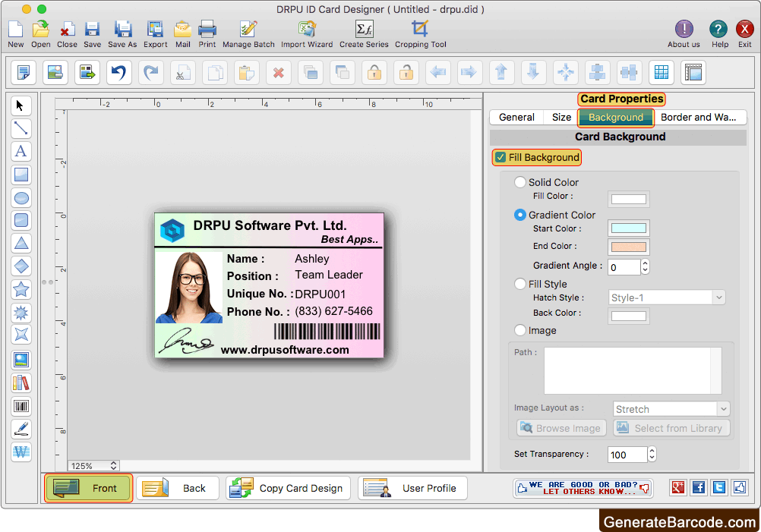761x532 pixels.
Task: Switch to the Background tab
Action: click(615, 118)
